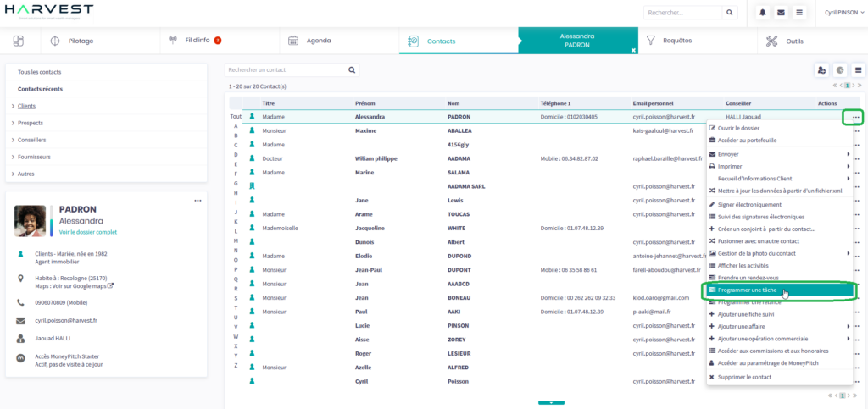The image size is (868, 409).
Task: Open the list menu icon above the Actions column
Action: click(857, 70)
